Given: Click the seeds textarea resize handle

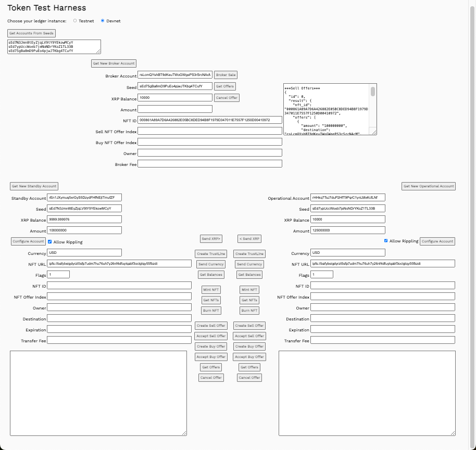Looking at the screenshot, I should [x=98, y=52].
